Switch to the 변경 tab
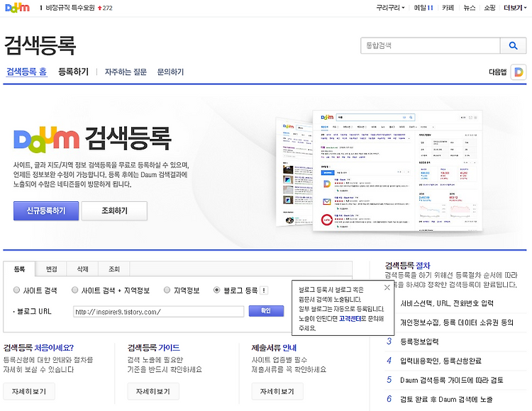Viewport: 532px width, 411px height. 51,269
